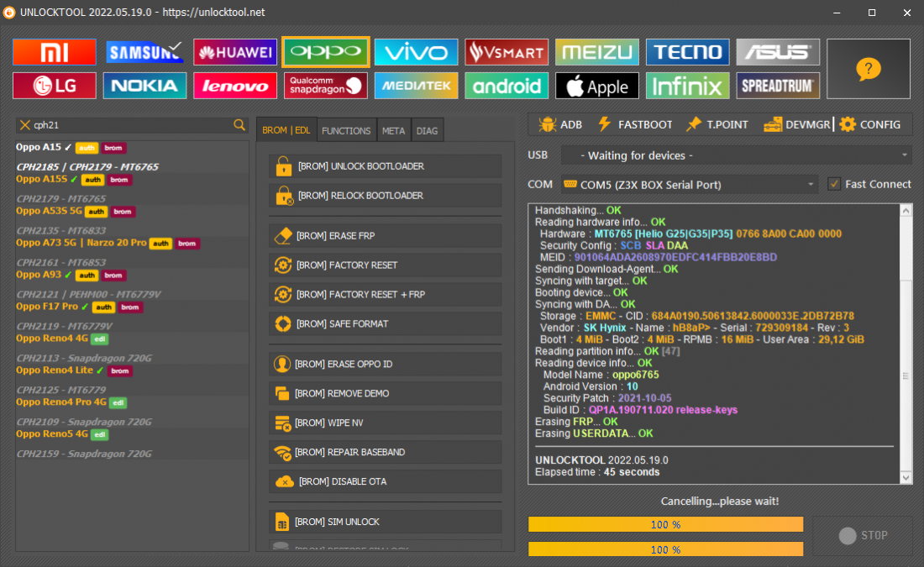Switch to the DIAG tab
Viewport: 924px width, 567px height.
point(428,131)
